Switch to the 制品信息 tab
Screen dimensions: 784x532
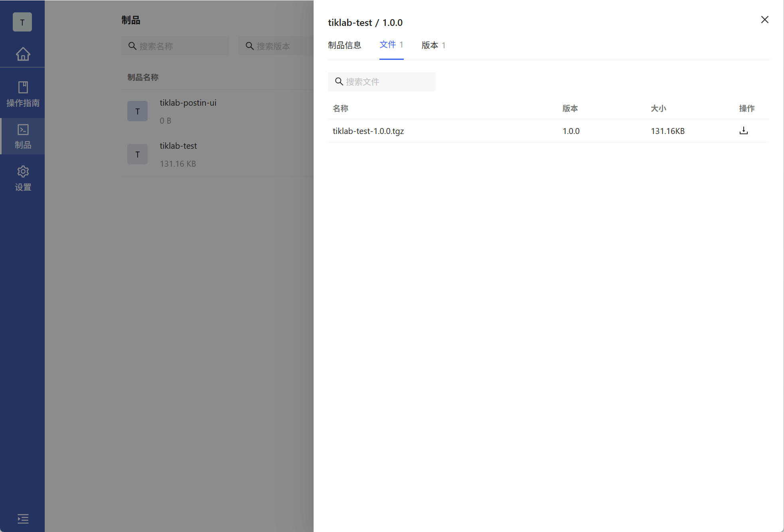click(x=344, y=45)
